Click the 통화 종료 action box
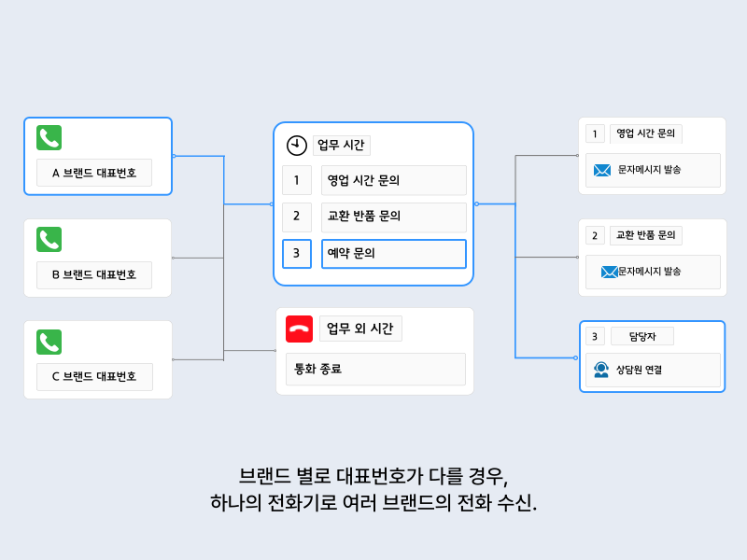Screen dimensions: 747x560 tap(374, 369)
